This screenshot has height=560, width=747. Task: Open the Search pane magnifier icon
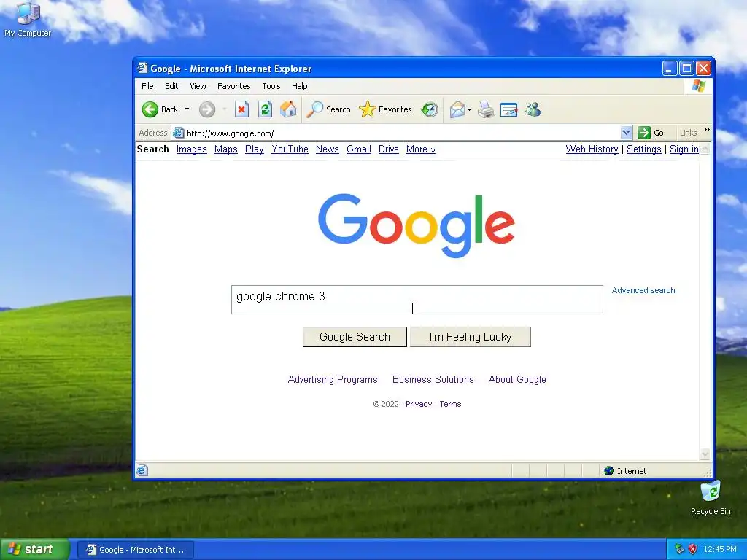[x=314, y=109]
